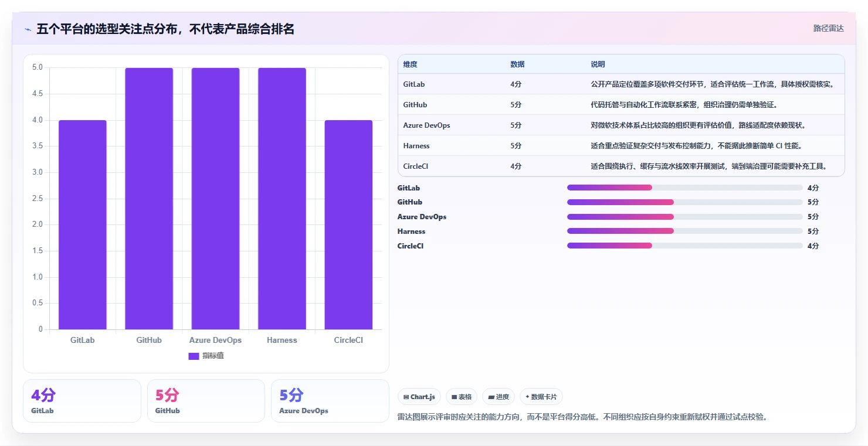Click the GitLab bar in the chart
The image size is (868, 446).
(83, 224)
